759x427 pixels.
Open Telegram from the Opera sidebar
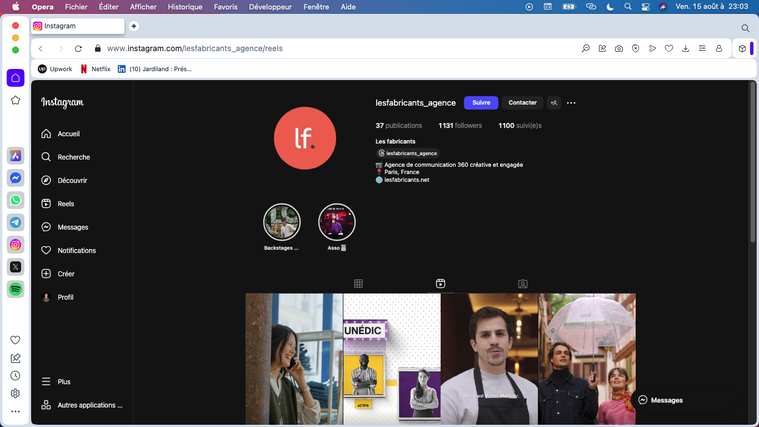(x=16, y=222)
